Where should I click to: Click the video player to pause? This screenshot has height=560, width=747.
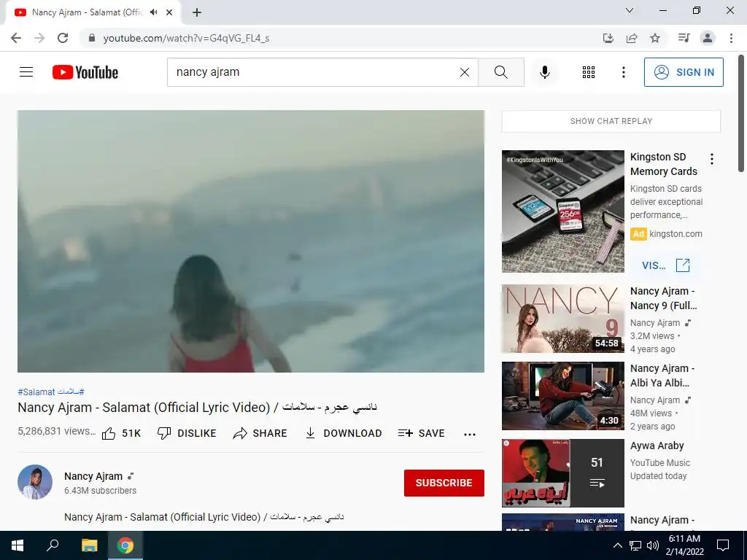251,241
